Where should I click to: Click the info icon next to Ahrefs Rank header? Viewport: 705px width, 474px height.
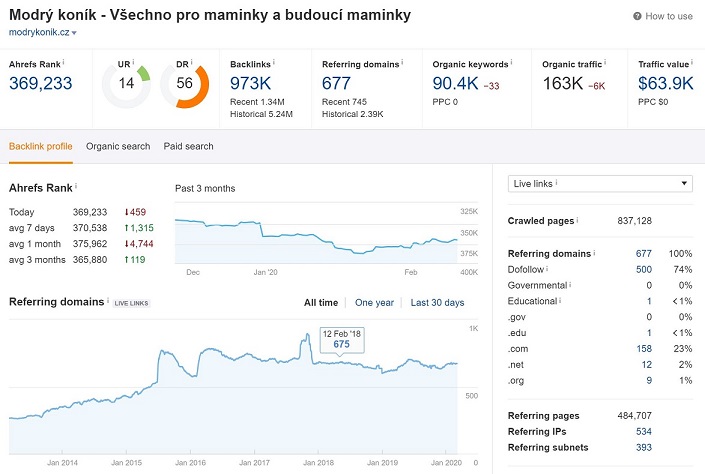[63, 62]
